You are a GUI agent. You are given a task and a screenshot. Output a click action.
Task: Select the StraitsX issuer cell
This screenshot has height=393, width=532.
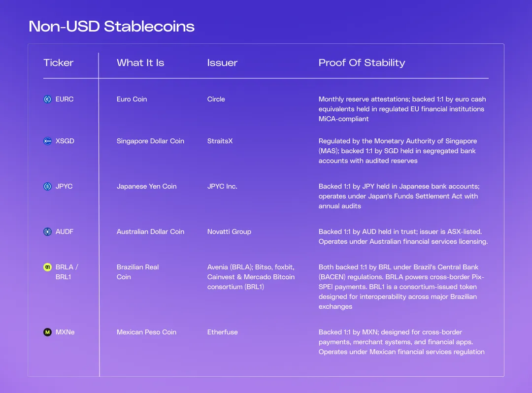pos(220,141)
